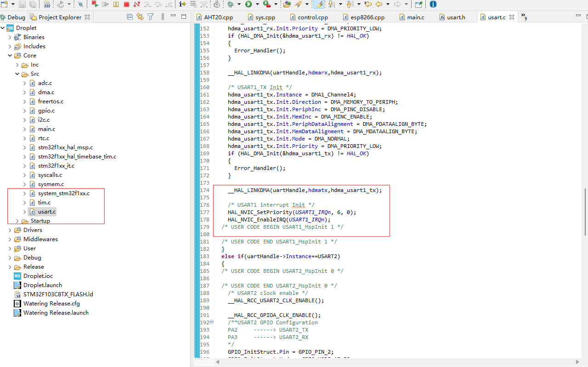
Task: Open dropdown next to Back arrow
Action: [x=388, y=4]
